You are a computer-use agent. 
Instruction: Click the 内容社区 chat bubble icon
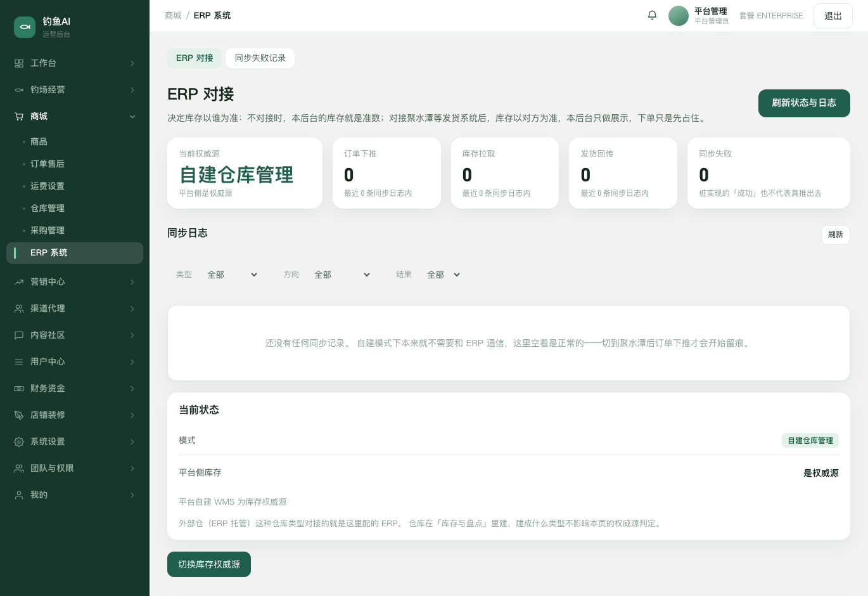19,335
